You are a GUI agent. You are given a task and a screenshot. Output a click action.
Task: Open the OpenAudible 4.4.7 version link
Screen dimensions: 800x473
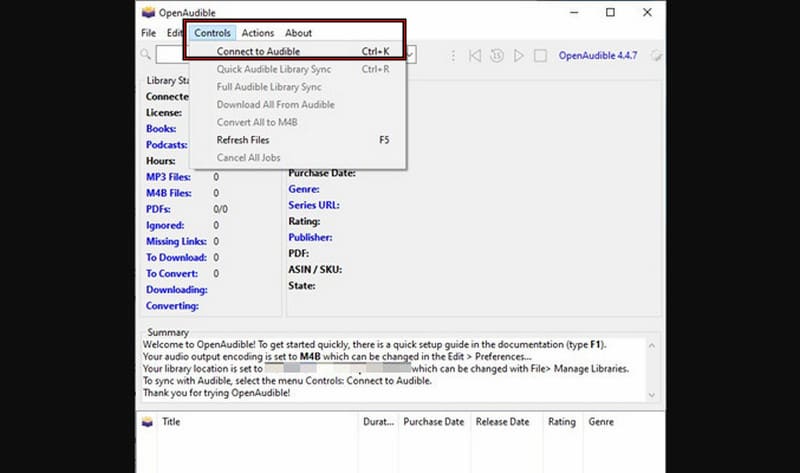point(597,56)
